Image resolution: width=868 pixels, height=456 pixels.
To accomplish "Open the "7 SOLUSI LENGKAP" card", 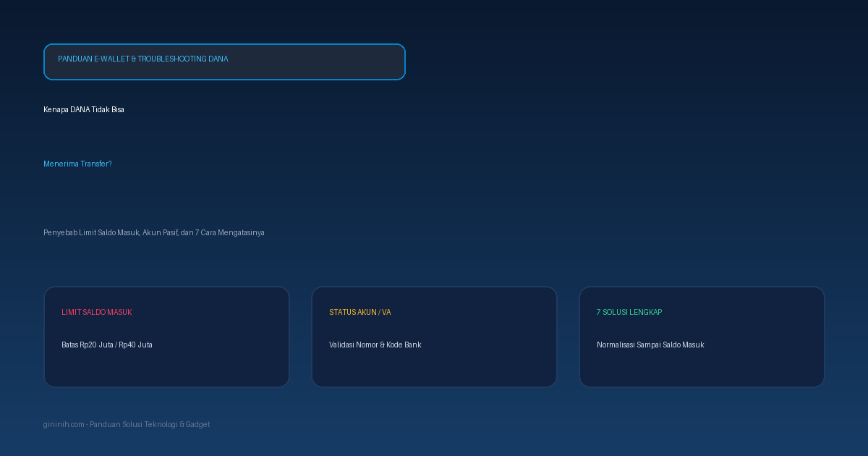I will coord(702,337).
